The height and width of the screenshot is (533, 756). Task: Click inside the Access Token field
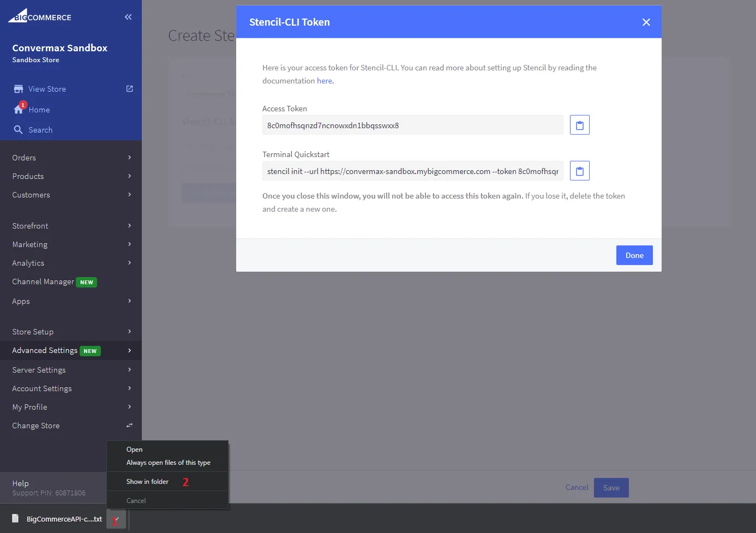(x=412, y=125)
